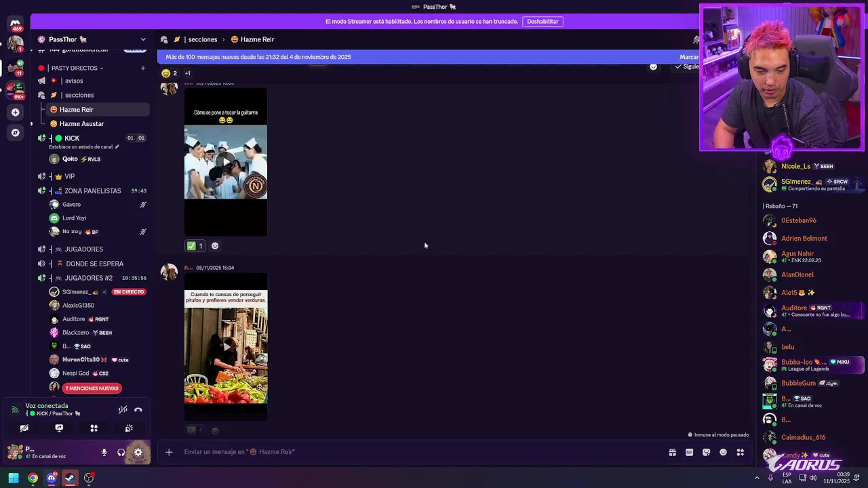Viewport: 868px width, 488px height.
Task: Show hidden system tray icons chevron
Action: pyautogui.click(x=757, y=478)
